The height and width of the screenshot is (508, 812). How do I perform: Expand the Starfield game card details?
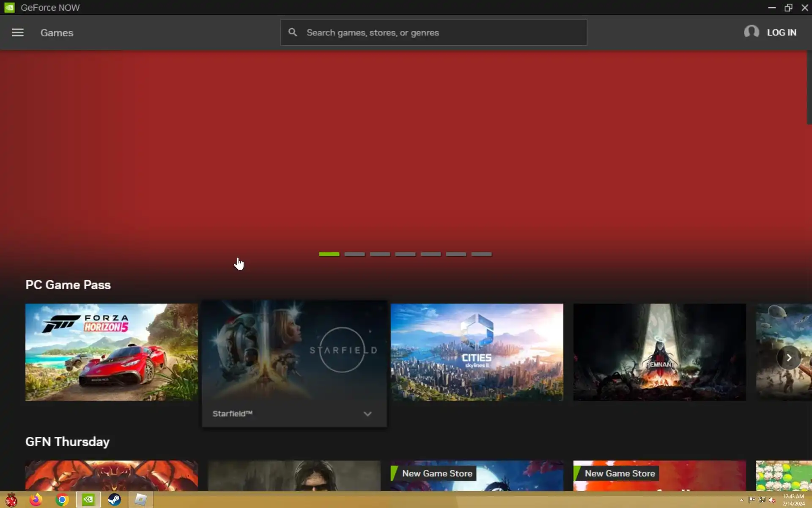368,414
